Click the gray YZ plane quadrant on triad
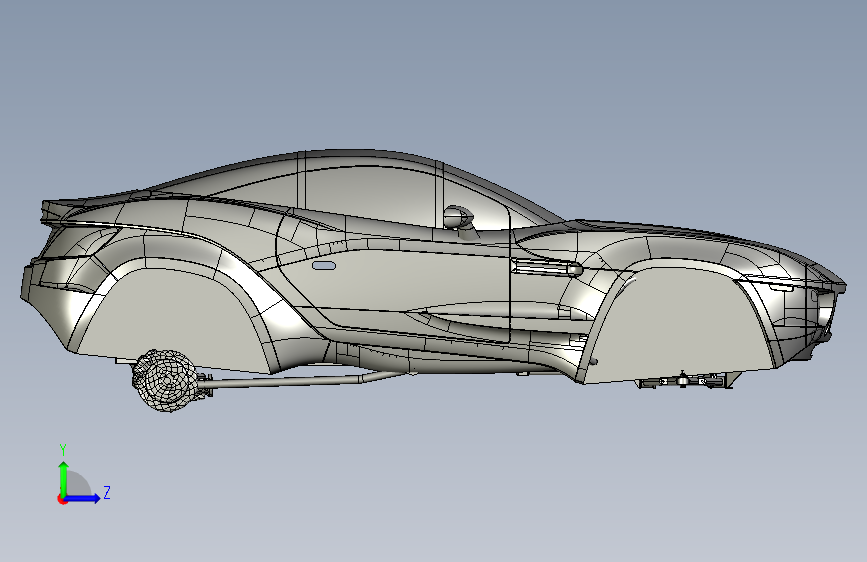The image size is (867, 562). point(79,483)
